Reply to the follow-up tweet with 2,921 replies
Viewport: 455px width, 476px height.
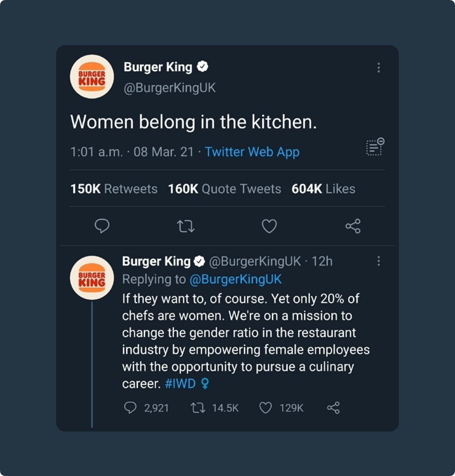130,408
